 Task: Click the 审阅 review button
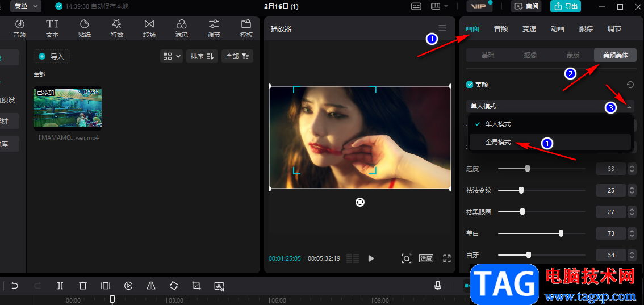pos(526,6)
